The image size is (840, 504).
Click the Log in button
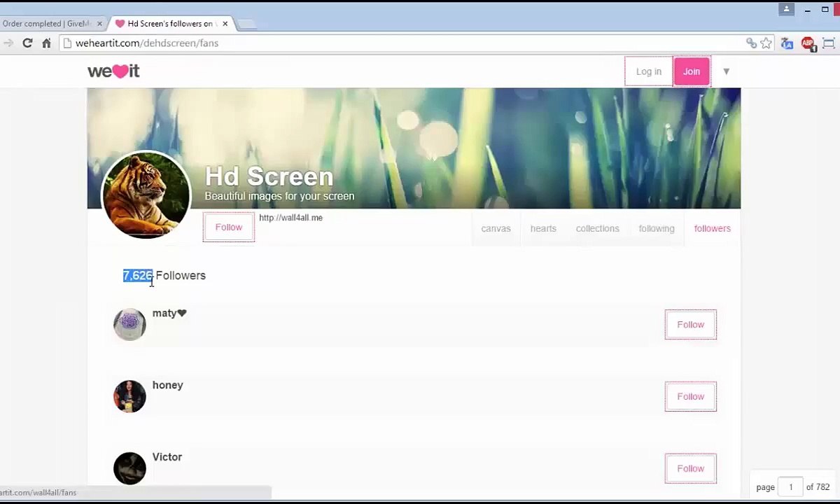click(649, 71)
